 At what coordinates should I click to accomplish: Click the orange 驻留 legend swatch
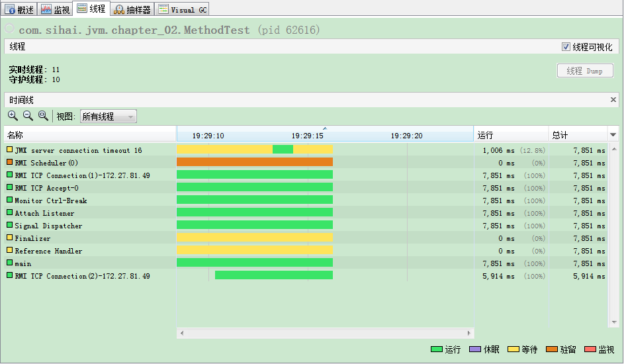552,349
